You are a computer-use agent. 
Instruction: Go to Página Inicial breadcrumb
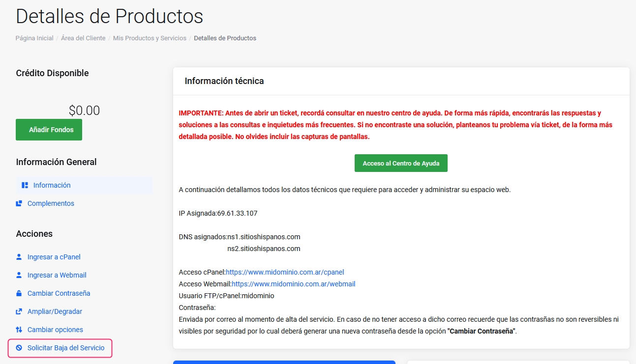34,38
